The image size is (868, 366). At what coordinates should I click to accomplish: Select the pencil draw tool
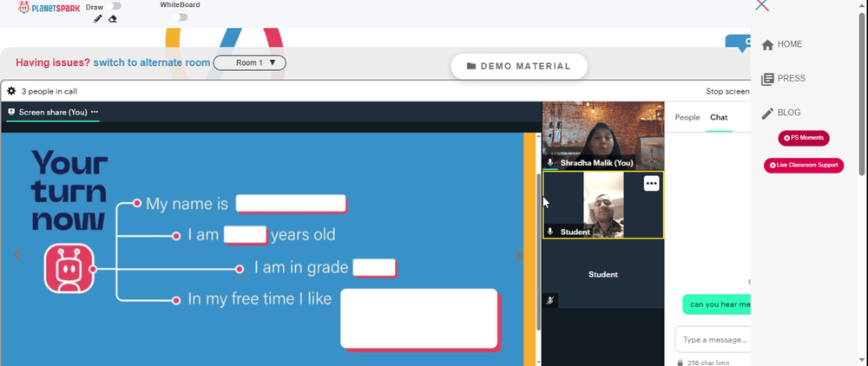point(98,19)
